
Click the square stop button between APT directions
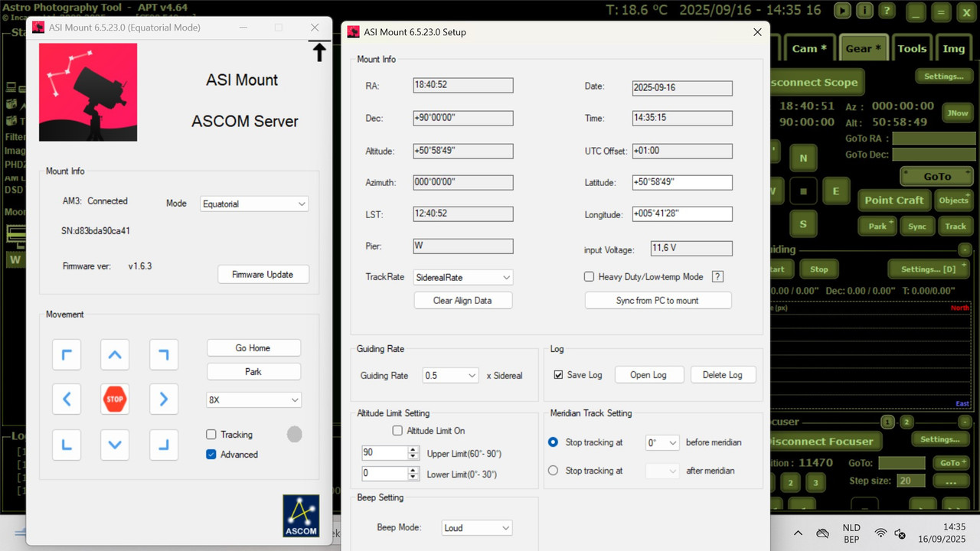tap(803, 191)
